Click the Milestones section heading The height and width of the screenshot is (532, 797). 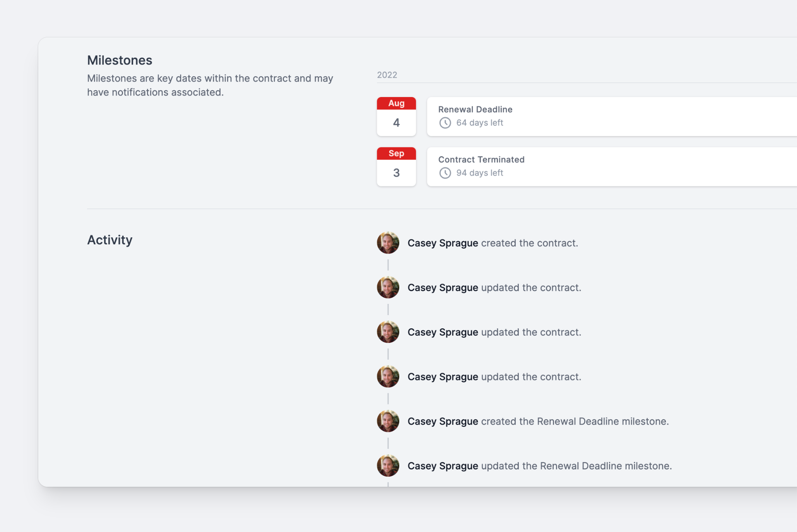120,60
